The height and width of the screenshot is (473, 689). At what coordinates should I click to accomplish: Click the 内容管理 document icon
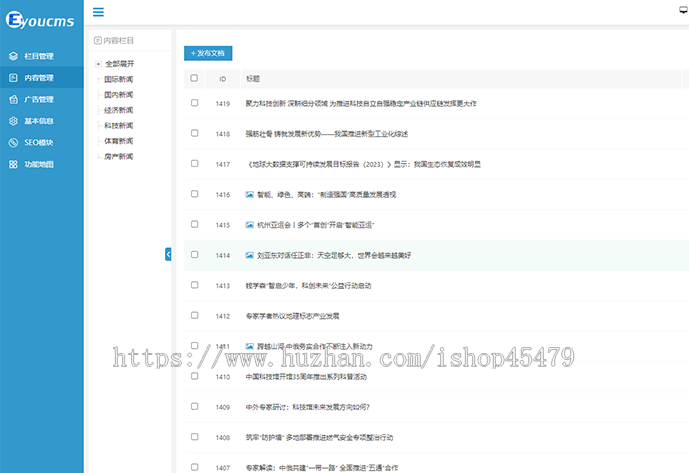point(13,77)
